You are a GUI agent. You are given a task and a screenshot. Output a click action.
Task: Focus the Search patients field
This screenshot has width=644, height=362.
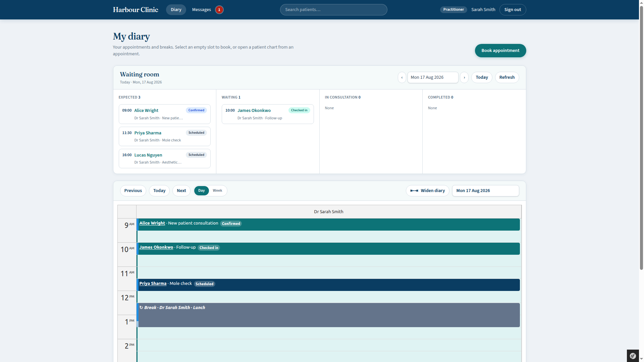(333, 10)
